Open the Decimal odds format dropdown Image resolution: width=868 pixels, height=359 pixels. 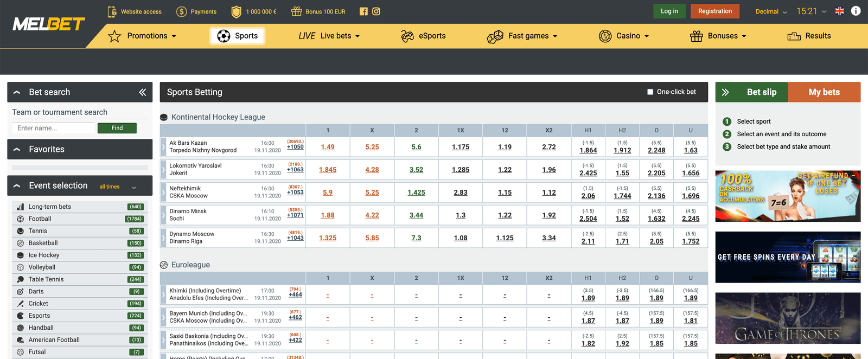coord(771,11)
